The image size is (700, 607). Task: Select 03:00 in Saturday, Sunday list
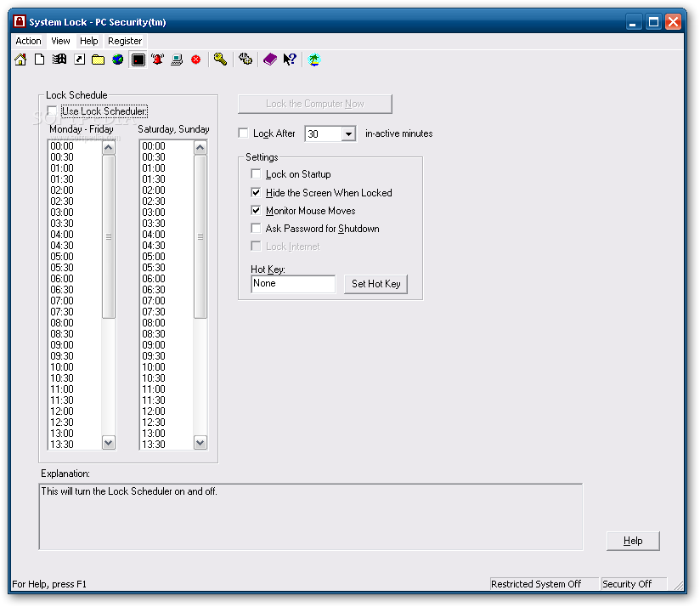click(x=167, y=213)
